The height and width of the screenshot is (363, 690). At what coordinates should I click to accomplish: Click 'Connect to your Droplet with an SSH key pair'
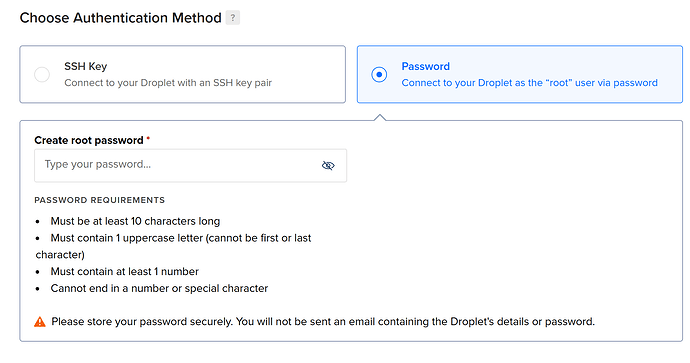(x=168, y=83)
